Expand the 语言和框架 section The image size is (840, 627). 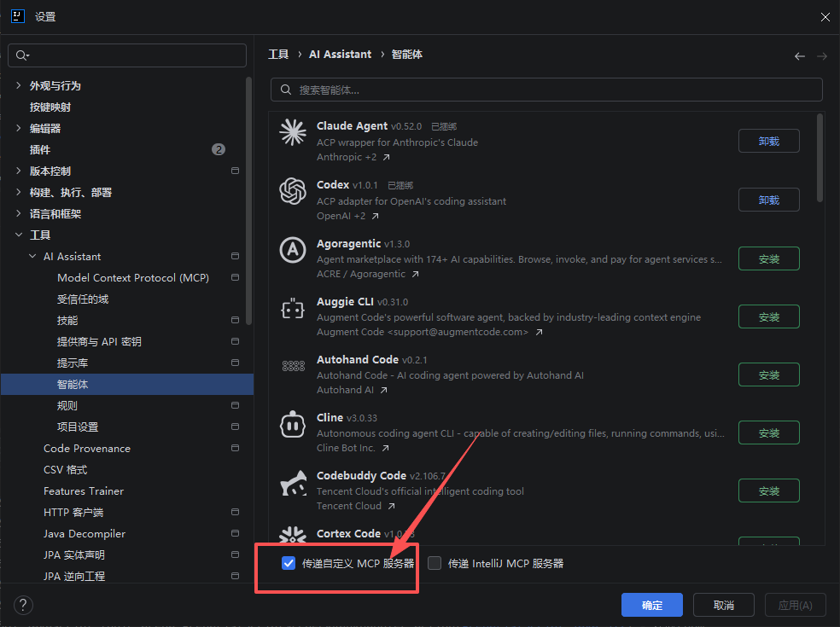tap(18, 213)
